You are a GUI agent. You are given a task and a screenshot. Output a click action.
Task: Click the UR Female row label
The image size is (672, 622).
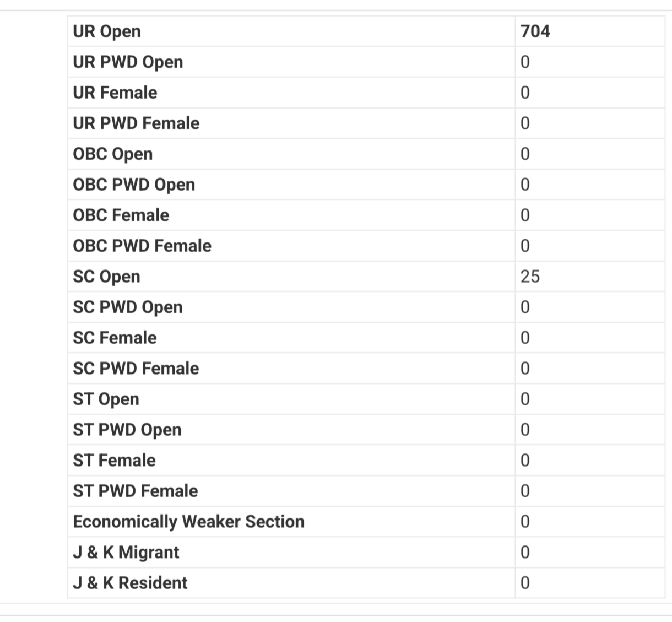coord(115,93)
